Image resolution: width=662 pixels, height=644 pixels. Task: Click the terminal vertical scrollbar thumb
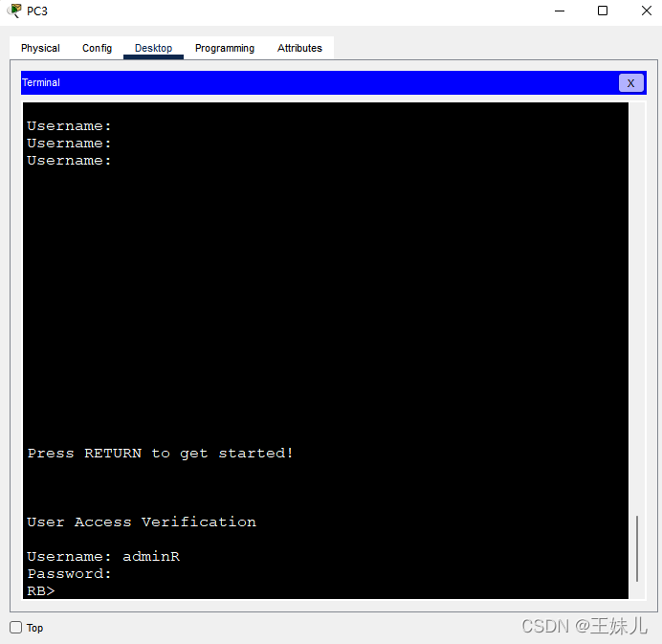click(637, 548)
